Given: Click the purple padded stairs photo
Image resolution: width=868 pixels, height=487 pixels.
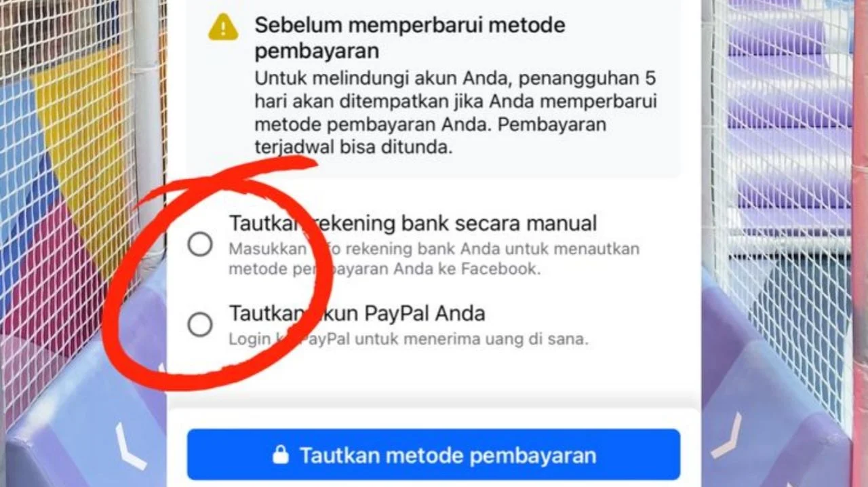Looking at the screenshot, I should click(785, 243).
